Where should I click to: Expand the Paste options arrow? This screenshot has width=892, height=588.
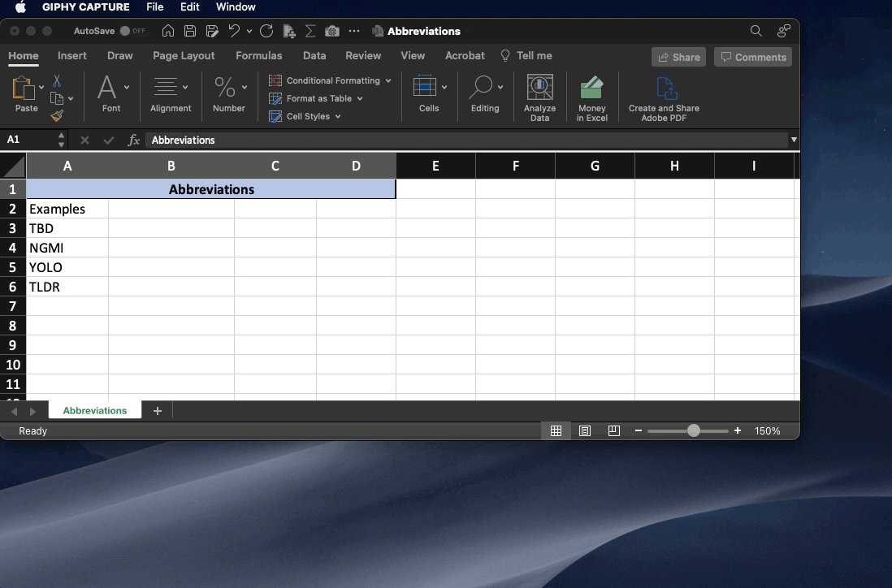[x=41, y=87]
